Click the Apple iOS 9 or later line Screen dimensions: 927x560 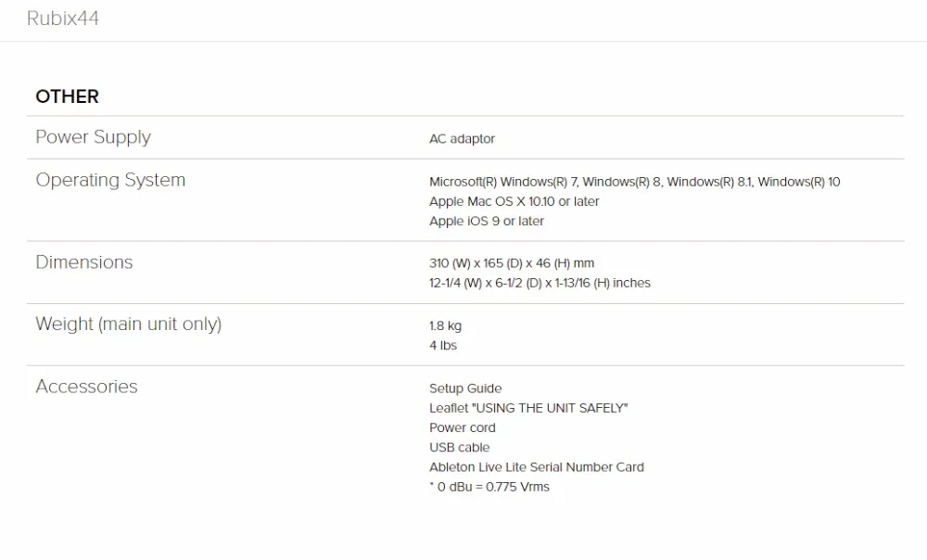(x=486, y=222)
